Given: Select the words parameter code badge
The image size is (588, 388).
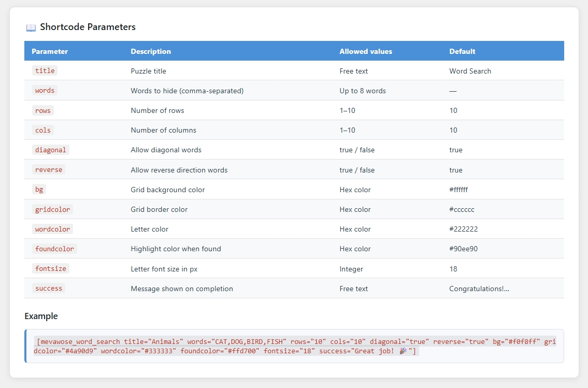Looking at the screenshot, I should pos(45,90).
